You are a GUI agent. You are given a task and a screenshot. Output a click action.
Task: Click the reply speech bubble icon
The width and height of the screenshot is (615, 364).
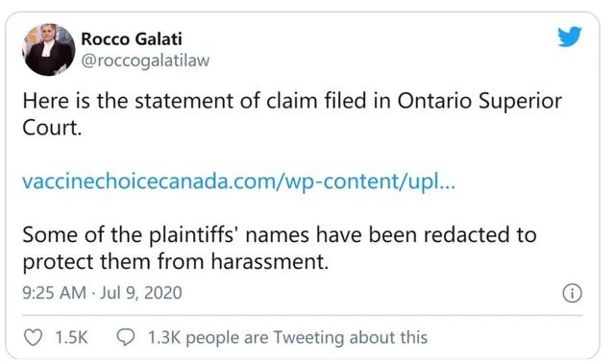(126, 337)
